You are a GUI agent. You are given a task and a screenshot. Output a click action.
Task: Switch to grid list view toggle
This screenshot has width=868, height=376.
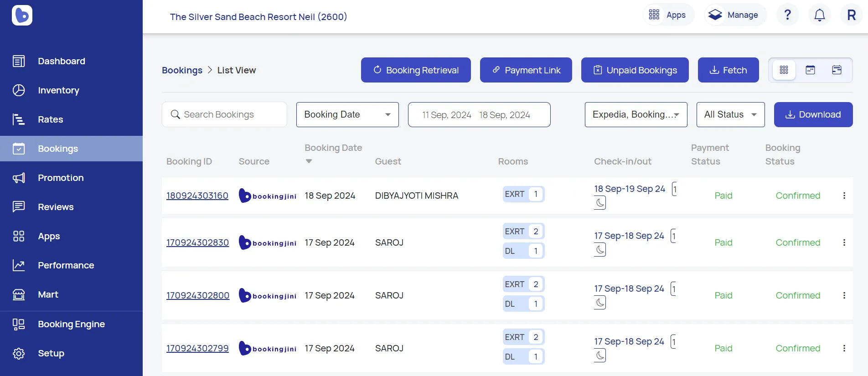pos(784,70)
